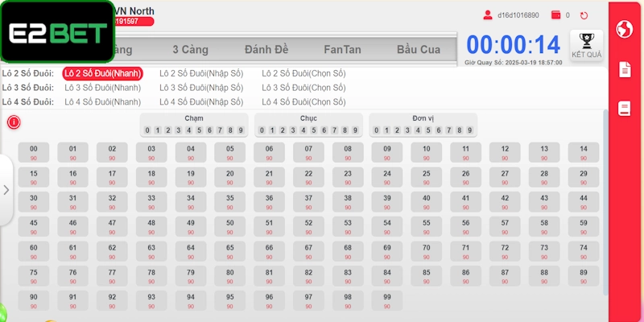This screenshot has height=322, width=644.
Task: Select Lô 4 Số Đuôi(Nhập Số) option
Action: [x=201, y=102]
